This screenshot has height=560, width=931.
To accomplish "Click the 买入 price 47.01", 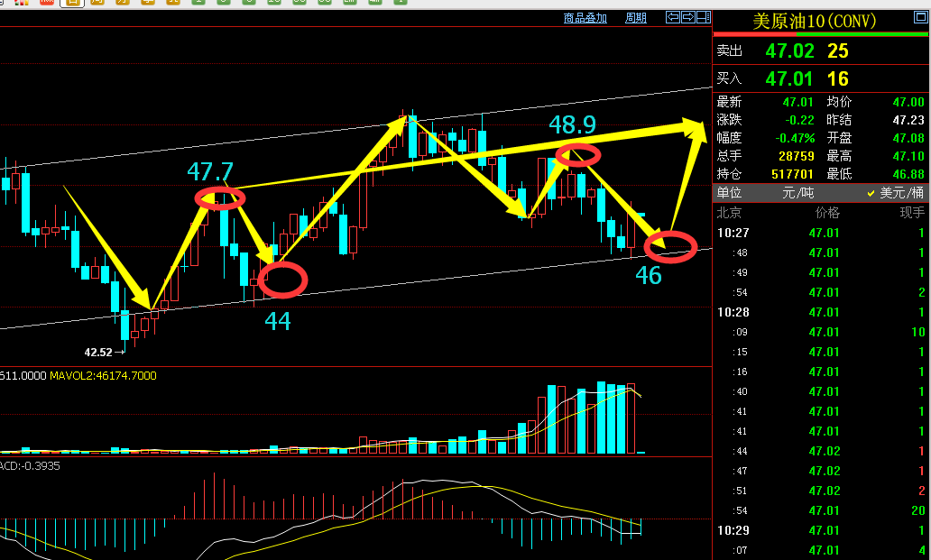I will [x=789, y=78].
